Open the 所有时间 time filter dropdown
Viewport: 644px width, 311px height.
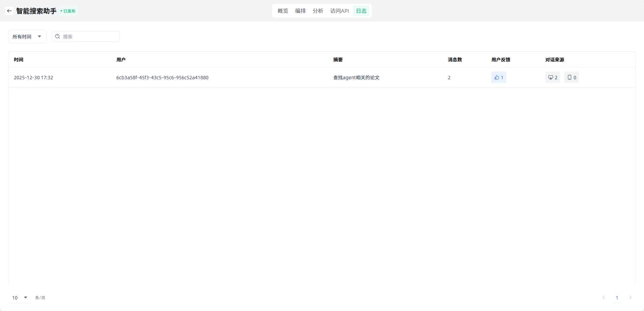tap(27, 36)
